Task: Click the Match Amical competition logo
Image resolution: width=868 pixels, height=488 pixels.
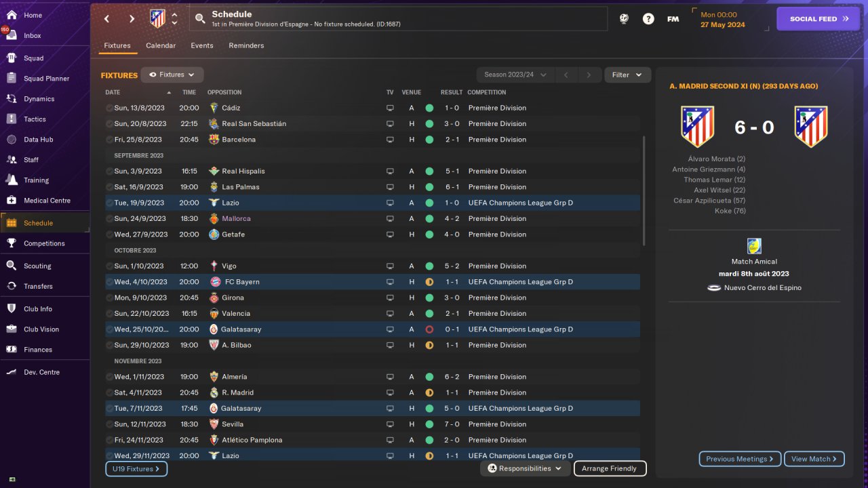Action: click(754, 246)
